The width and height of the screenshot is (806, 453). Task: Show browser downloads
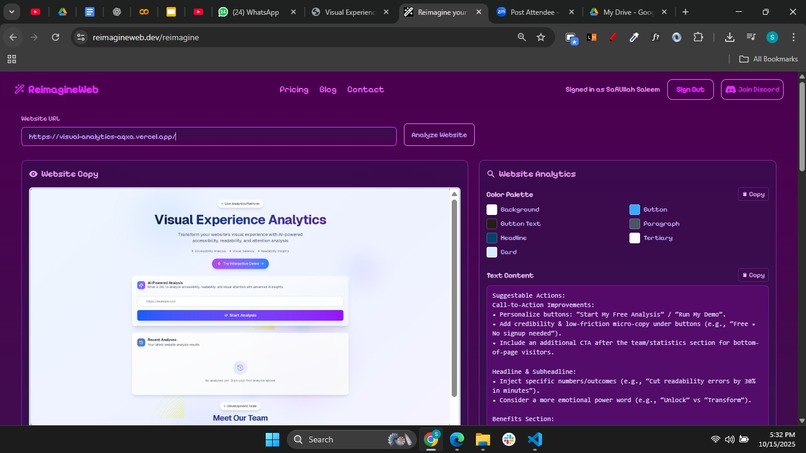point(729,37)
